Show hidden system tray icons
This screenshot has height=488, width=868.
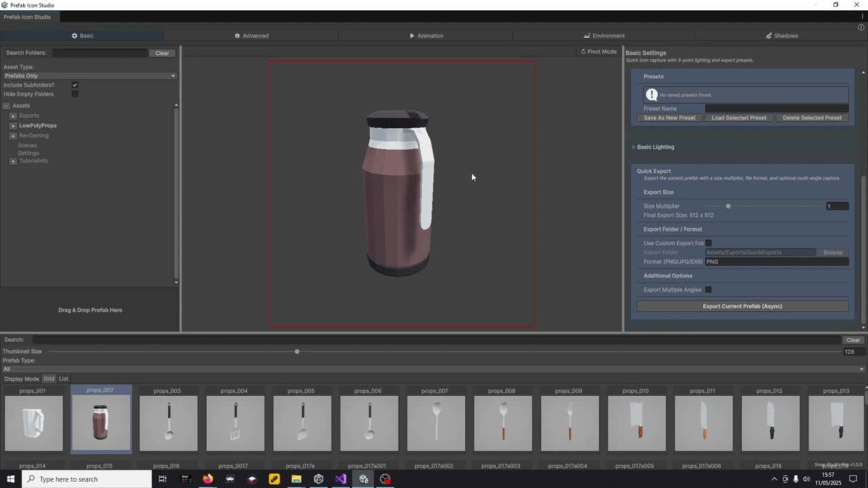774,479
